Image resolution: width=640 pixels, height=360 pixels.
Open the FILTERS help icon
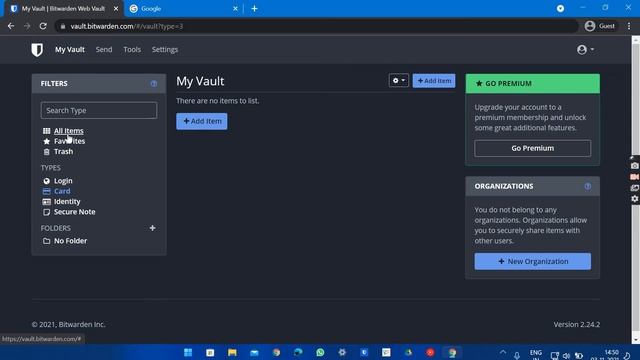click(x=154, y=84)
